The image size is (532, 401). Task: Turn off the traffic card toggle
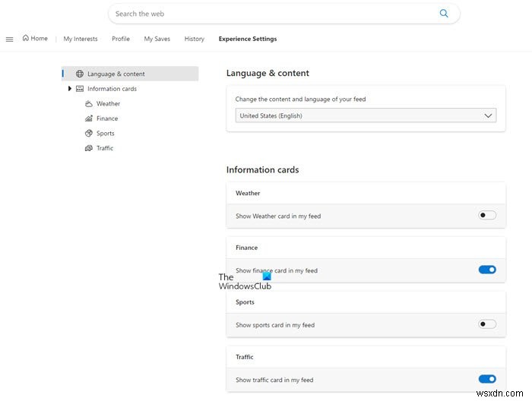pos(487,379)
